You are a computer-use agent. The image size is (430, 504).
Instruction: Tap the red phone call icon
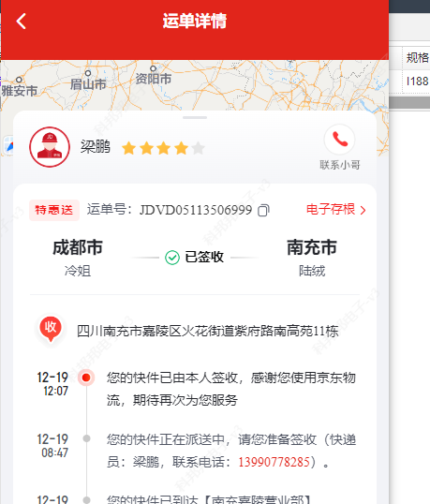pos(339,140)
